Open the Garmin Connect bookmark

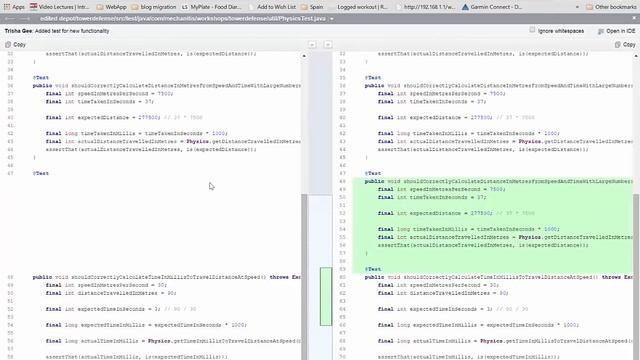(x=492, y=7)
